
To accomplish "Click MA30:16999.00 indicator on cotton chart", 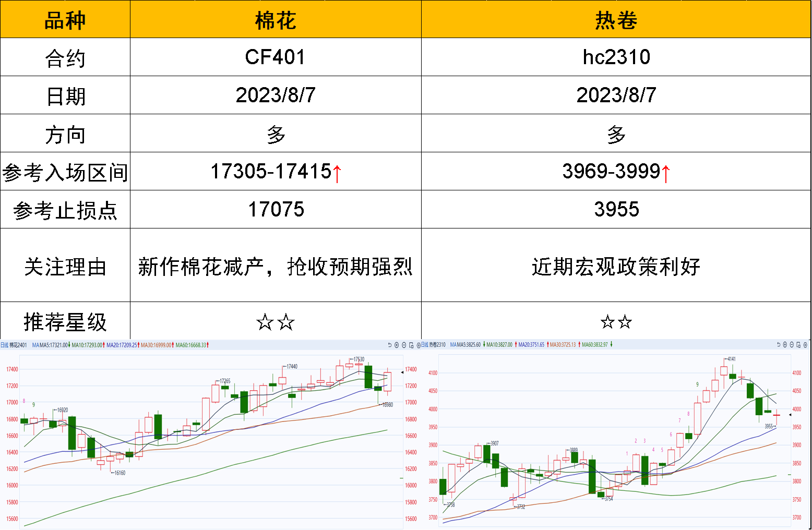I will pos(156,345).
